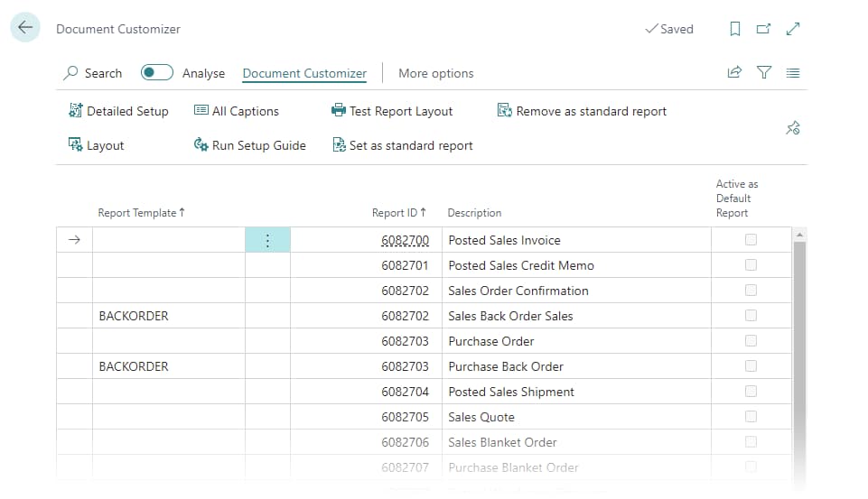Check default box for Posted Sales Shipment
This screenshot has width=868, height=499.
click(751, 391)
